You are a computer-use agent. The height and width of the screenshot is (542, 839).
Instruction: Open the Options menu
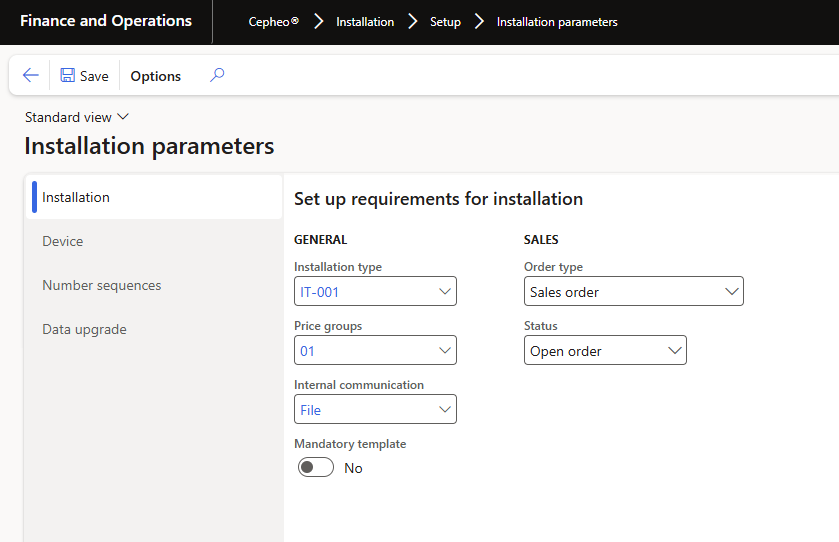[156, 76]
